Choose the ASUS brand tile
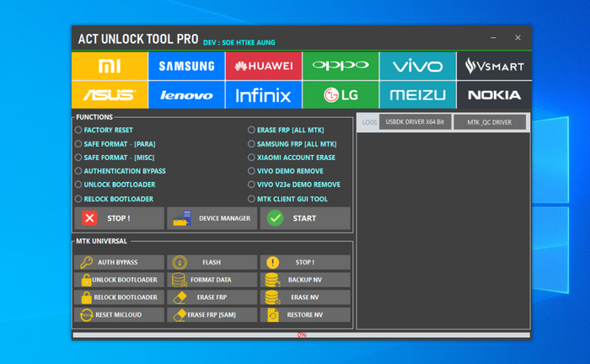This screenshot has width=590, height=364. [x=110, y=94]
